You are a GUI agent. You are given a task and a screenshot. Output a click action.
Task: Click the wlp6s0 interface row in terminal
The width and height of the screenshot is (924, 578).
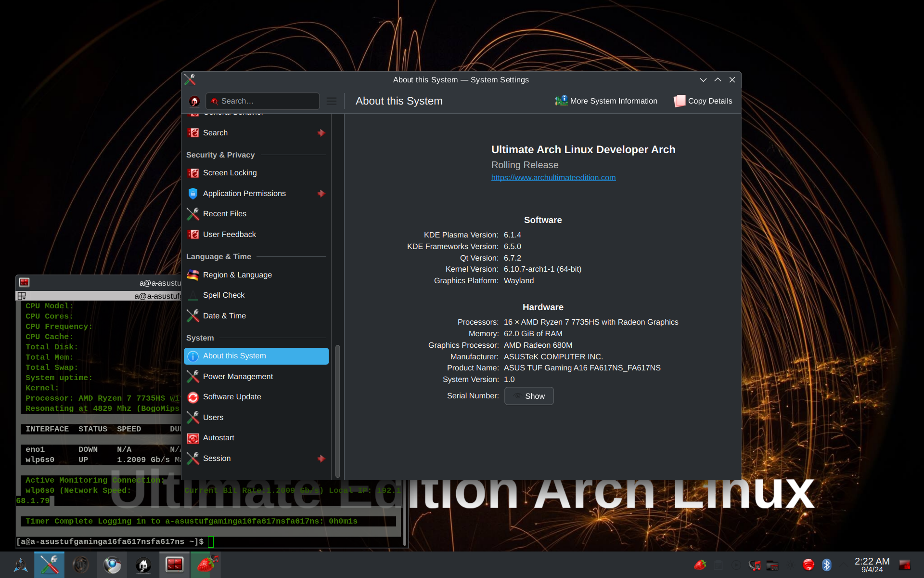click(x=102, y=460)
